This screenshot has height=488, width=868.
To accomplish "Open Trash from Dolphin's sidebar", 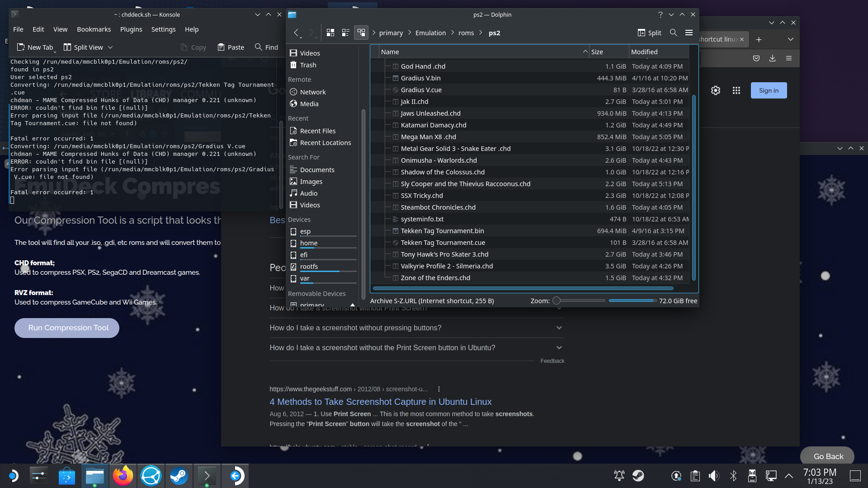I will coord(307,65).
